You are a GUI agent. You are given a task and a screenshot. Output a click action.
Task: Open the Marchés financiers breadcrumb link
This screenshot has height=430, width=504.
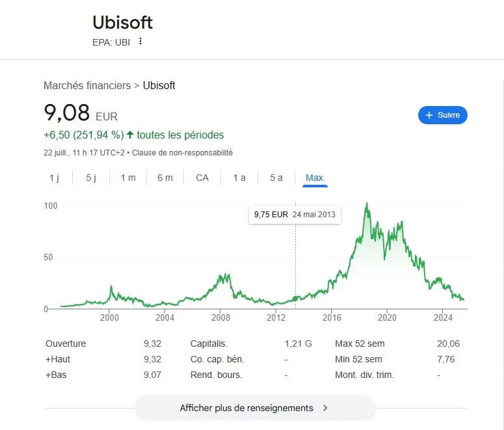click(x=87, y=86)
